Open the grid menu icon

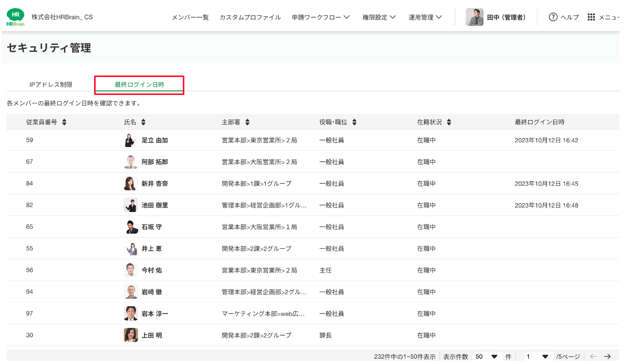pyautogui.click(x=591, y=17)
